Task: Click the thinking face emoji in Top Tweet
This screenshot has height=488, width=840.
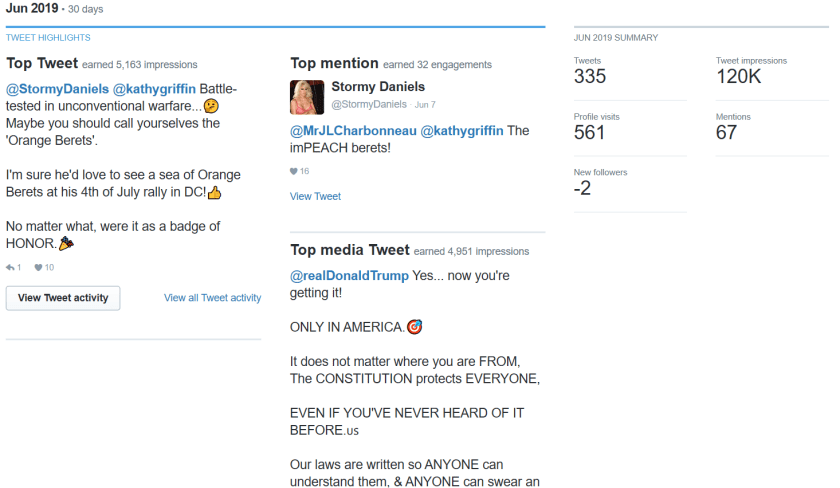Action: coord(212,106)
